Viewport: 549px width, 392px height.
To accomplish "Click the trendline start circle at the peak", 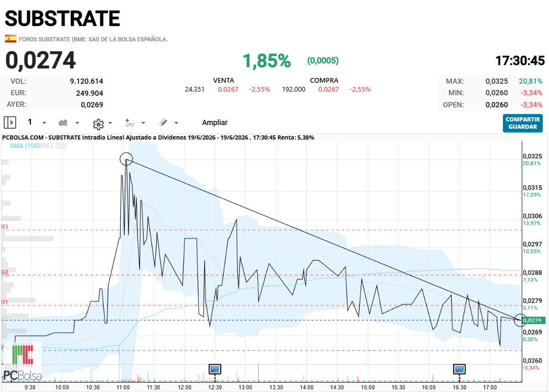I will click(126, 159).
